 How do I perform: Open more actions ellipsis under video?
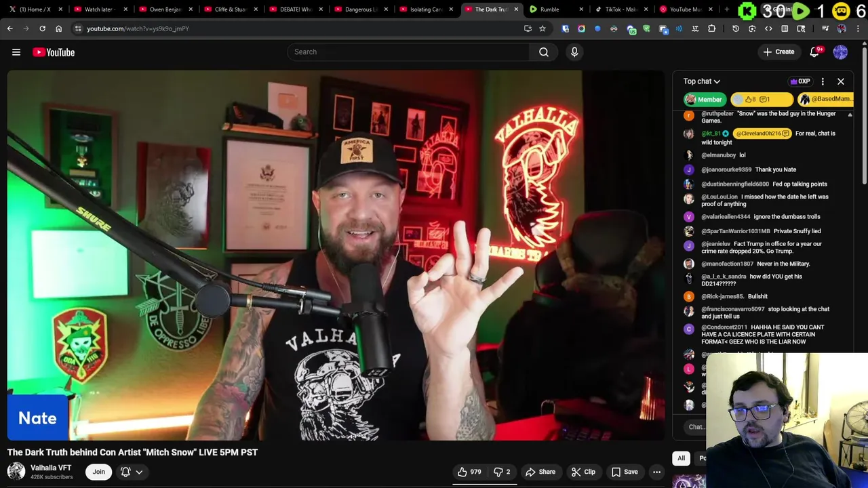pos(656,472)
